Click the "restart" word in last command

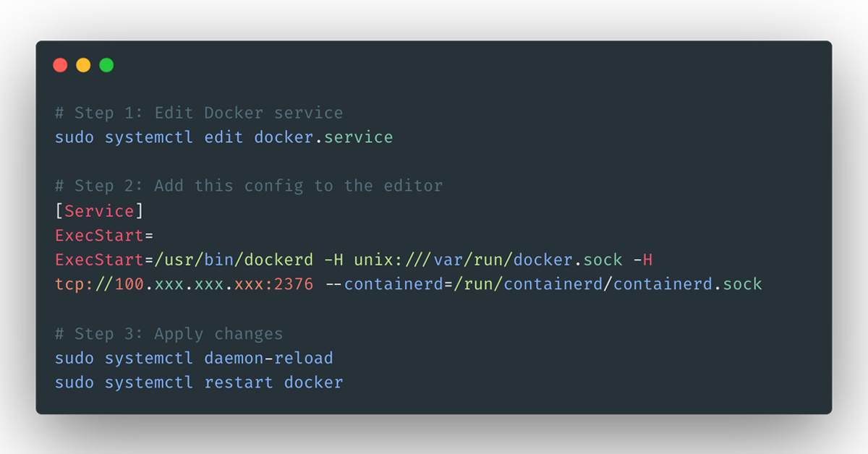click(239, 382)
